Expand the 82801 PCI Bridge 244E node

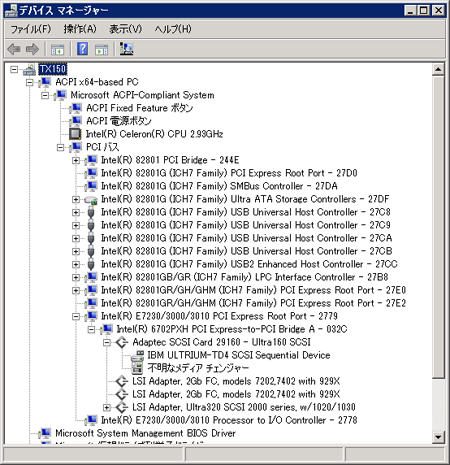pos(76,160)
